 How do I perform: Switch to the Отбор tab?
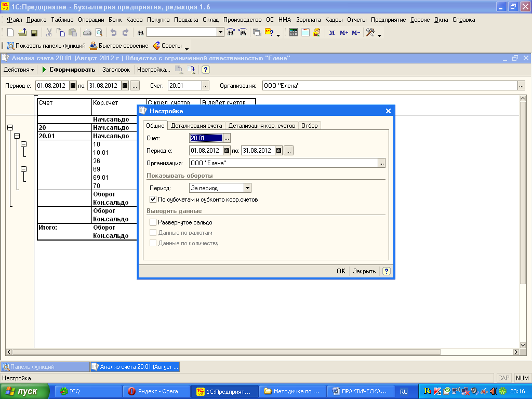tap(310, 126)
